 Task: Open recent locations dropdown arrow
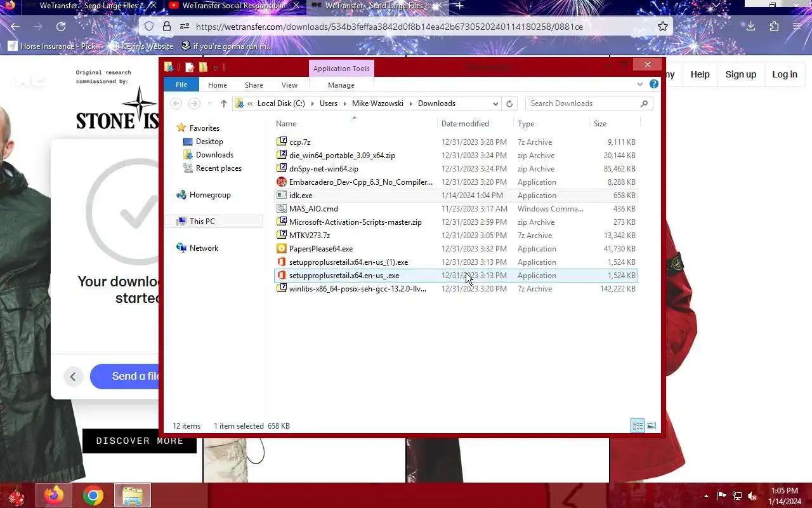(210, 104)
